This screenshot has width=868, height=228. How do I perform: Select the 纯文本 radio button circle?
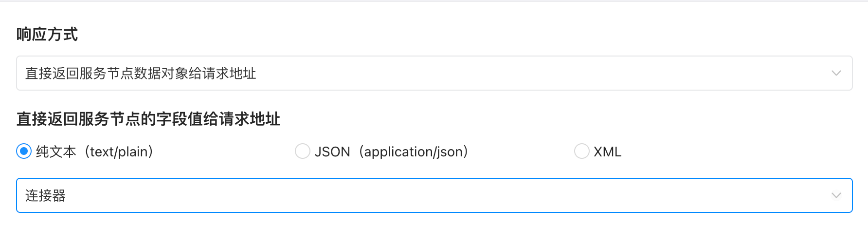point(24,152)
